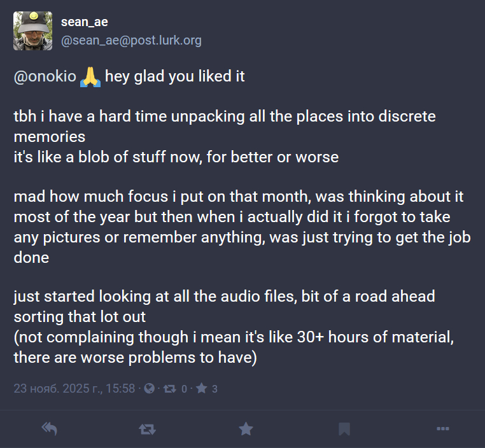485x448 pixels.
Task: Open the three-dots more options menu
Action: [443, 430]
